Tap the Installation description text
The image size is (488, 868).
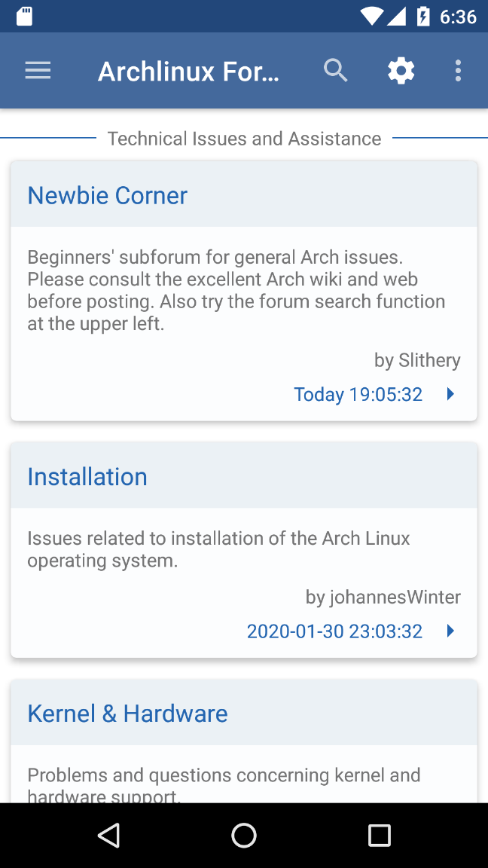point(218,549)
